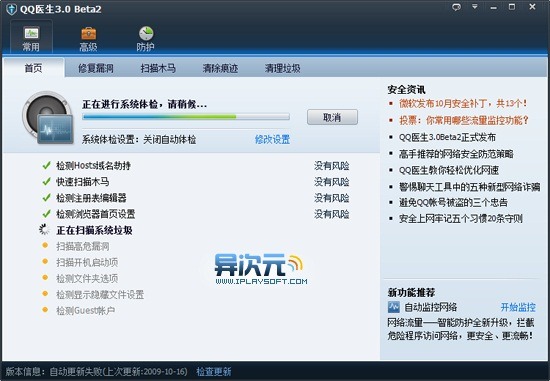Click the 检查更新 link in status bar

pyautogui.click(x=214, y=372)
